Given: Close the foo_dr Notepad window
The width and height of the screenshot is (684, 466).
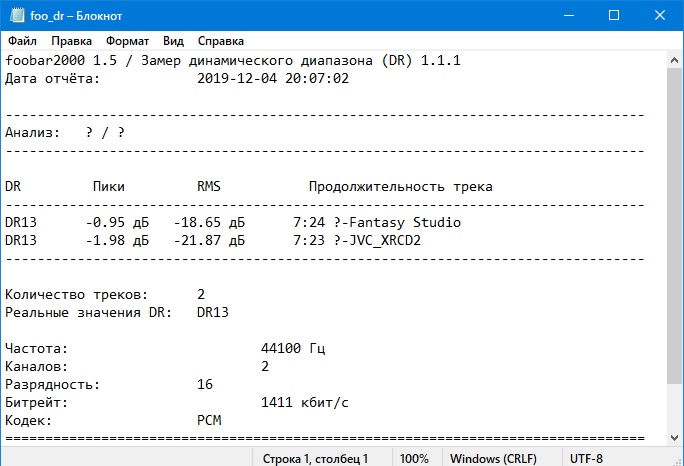Looking at the screenshot, I should pos(660,15).
